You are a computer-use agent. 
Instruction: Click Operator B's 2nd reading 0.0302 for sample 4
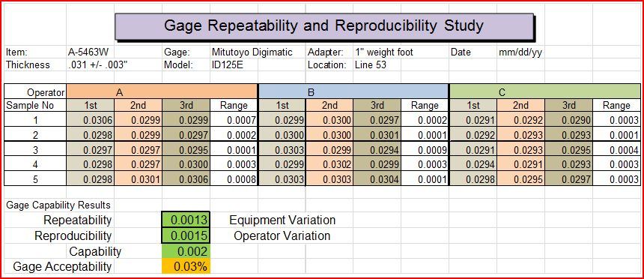(329, 164)
